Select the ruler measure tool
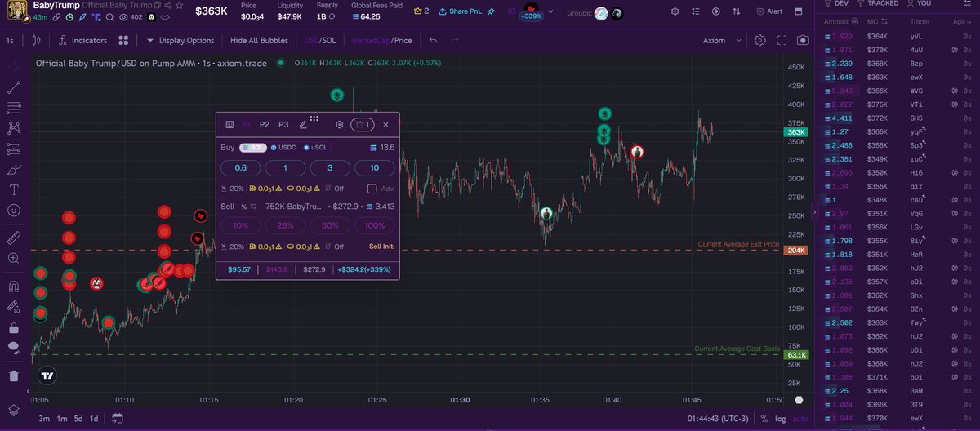This screenshot has width=980, height=431. (x=13, y=238)
